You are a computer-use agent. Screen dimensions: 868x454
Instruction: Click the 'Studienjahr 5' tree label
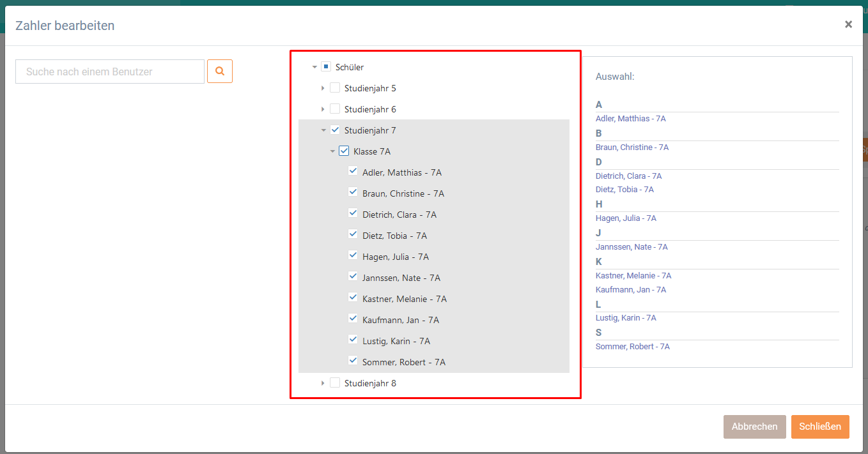click(370, 88)
